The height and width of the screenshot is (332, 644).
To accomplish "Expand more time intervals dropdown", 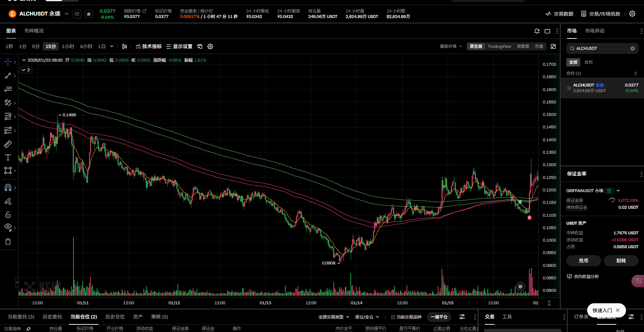I will click(112, 46).
